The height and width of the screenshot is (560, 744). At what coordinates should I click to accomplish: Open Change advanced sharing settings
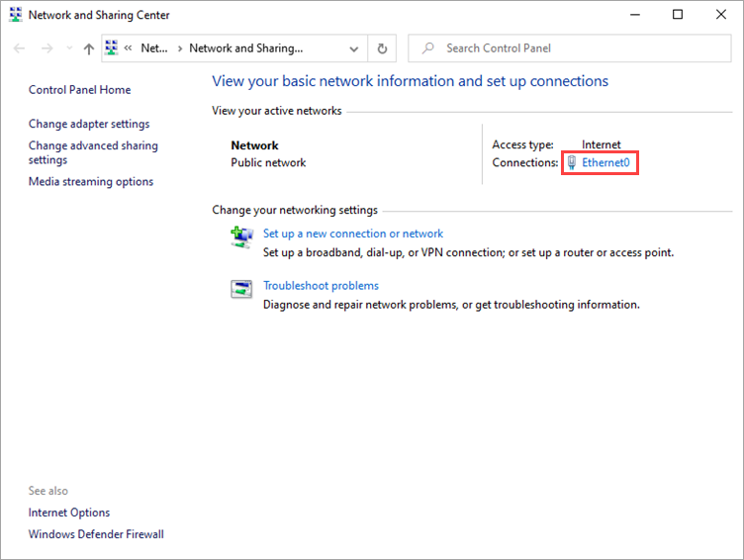pos(93,152)
